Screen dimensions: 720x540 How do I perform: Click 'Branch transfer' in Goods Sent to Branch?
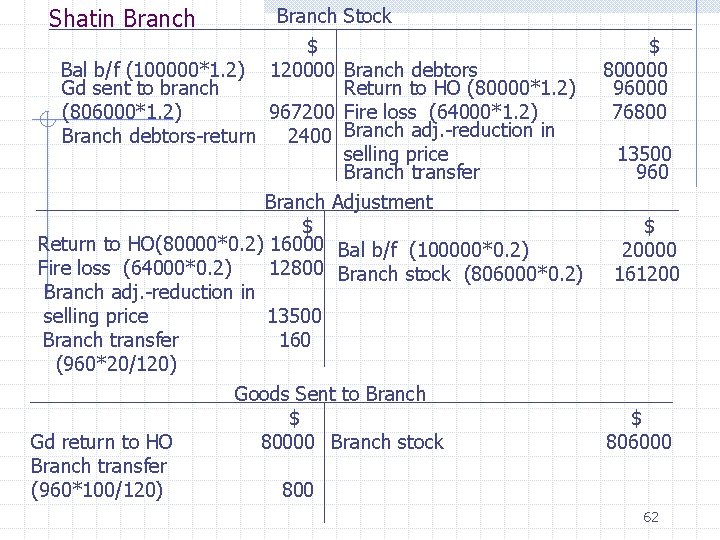[x=99, y=466]
